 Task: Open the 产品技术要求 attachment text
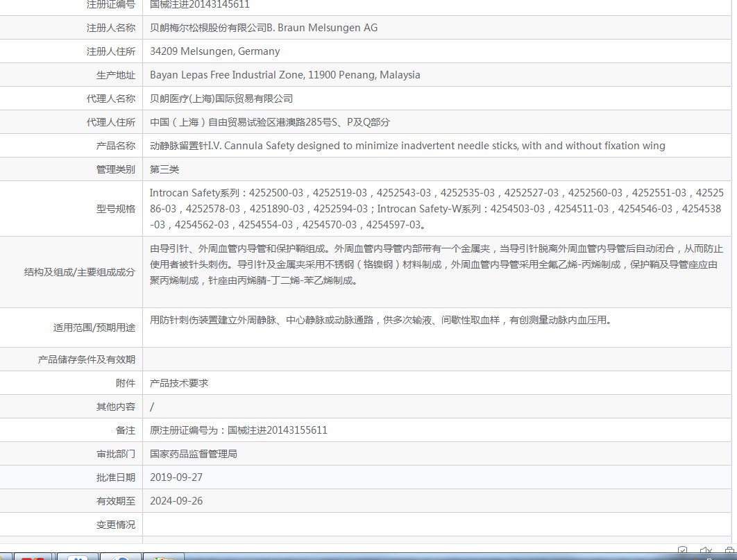point(178,383)
